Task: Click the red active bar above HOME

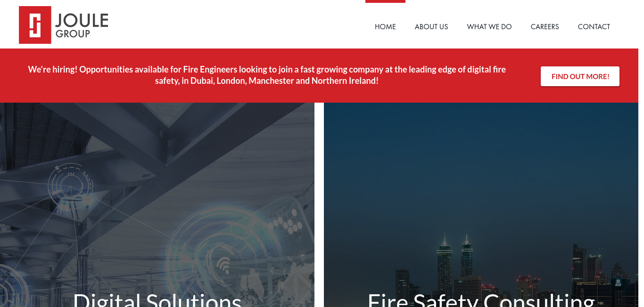Action: [x=385, y=1]
